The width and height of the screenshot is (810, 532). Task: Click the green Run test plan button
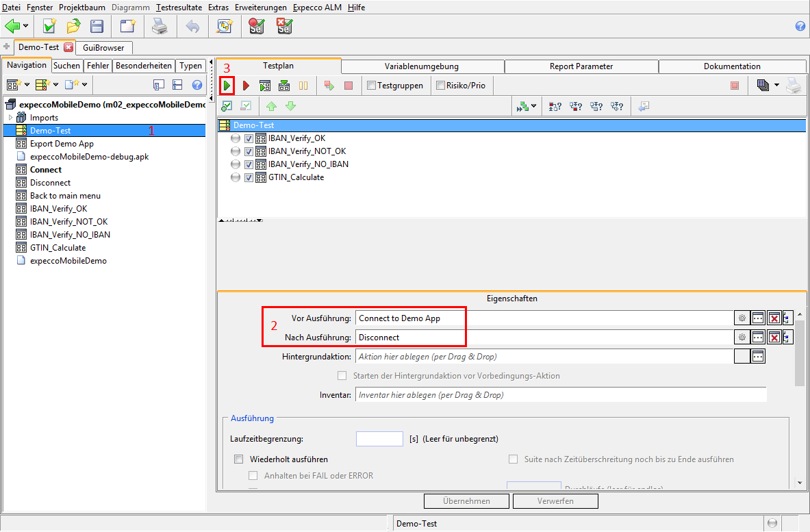(227, 86)
